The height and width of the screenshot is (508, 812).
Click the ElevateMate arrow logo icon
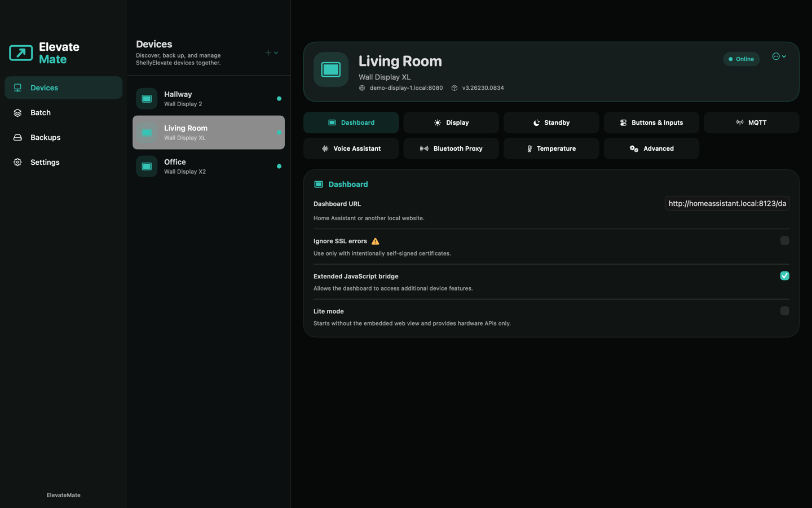(21, 53)
